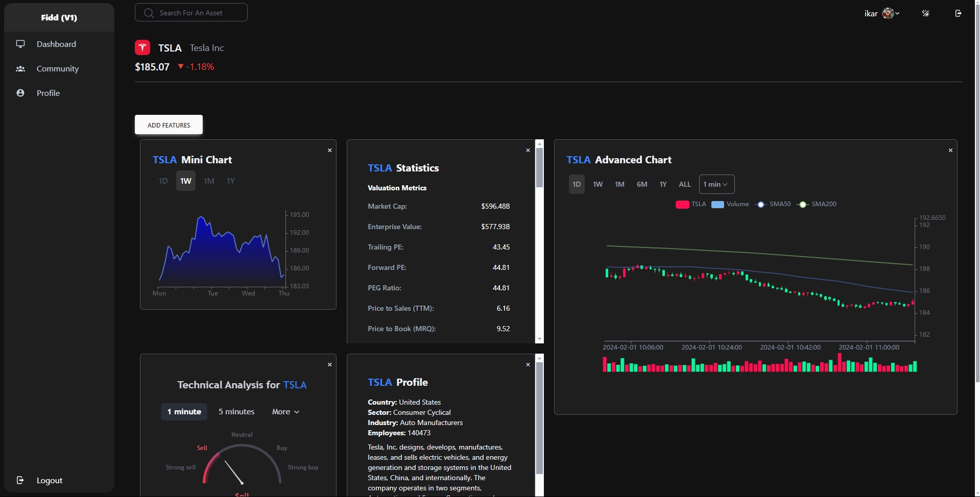
Task: Click the Trailing PE value 43.45
Action: 501,247
